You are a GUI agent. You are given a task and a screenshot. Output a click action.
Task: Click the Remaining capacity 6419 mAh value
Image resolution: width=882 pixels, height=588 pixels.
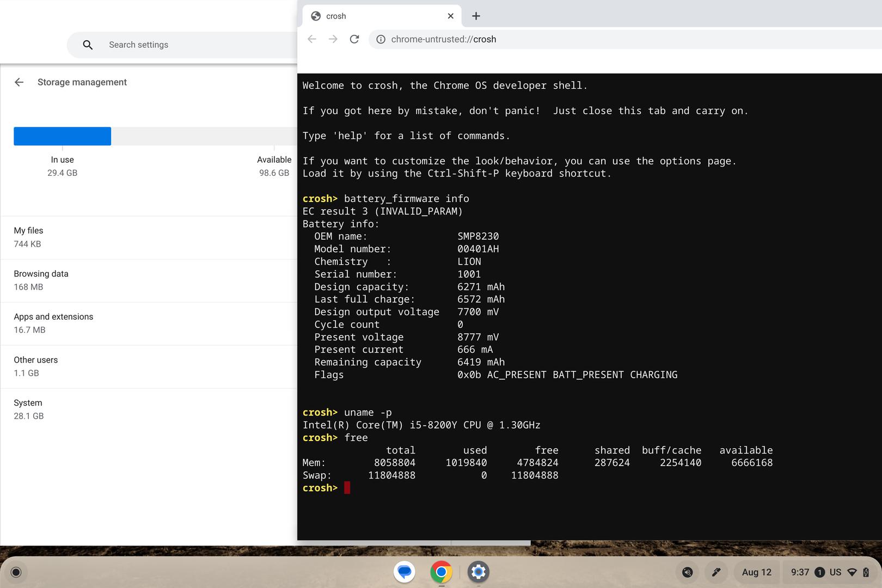(x=481, y=363)
